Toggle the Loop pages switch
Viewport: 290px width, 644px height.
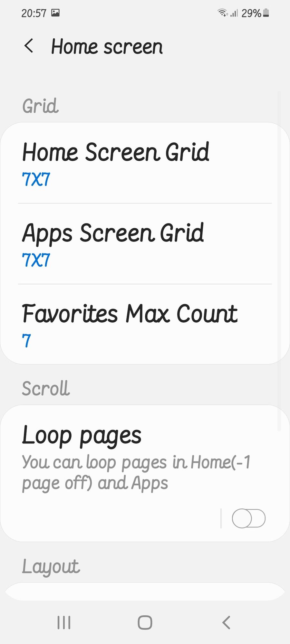pos(248,518)
